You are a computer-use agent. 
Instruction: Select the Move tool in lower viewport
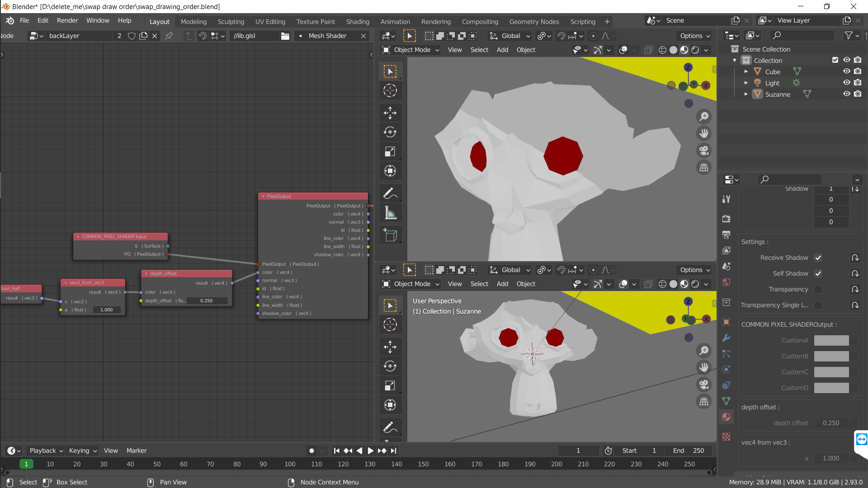point(390,347)
